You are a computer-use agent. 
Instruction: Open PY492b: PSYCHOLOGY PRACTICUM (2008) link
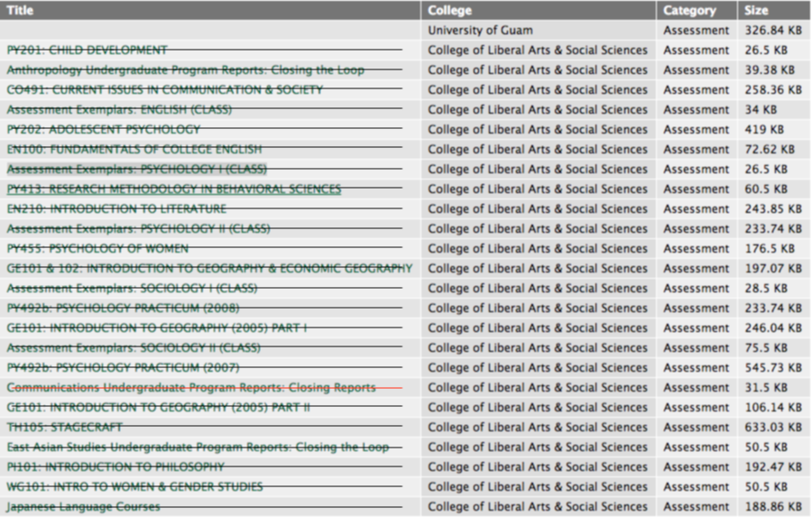[124, 309]
